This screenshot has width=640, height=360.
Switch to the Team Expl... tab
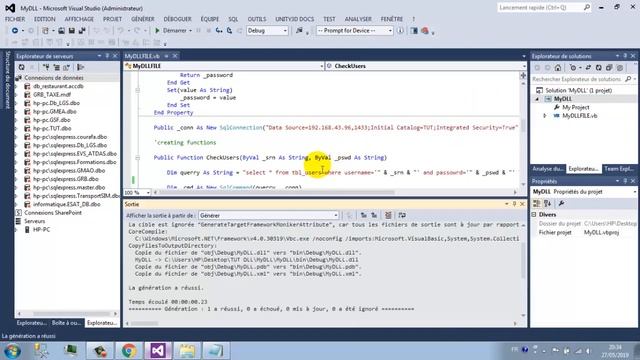tap(619, 169)
